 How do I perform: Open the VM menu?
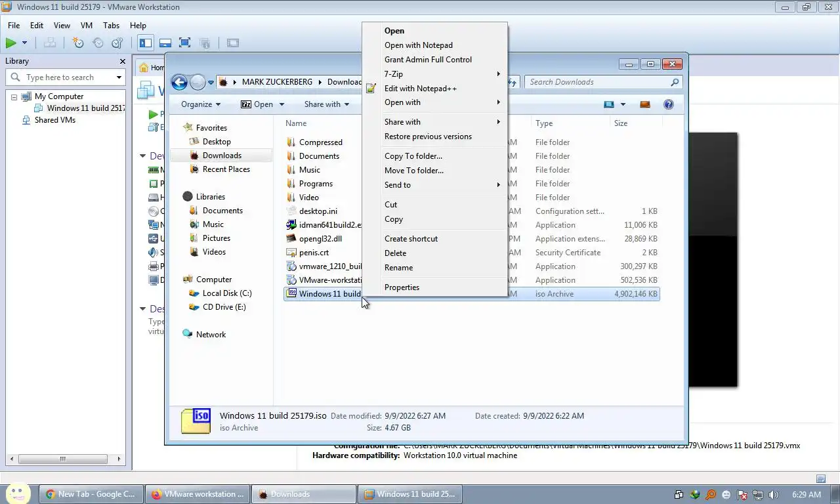click(87, 26)
